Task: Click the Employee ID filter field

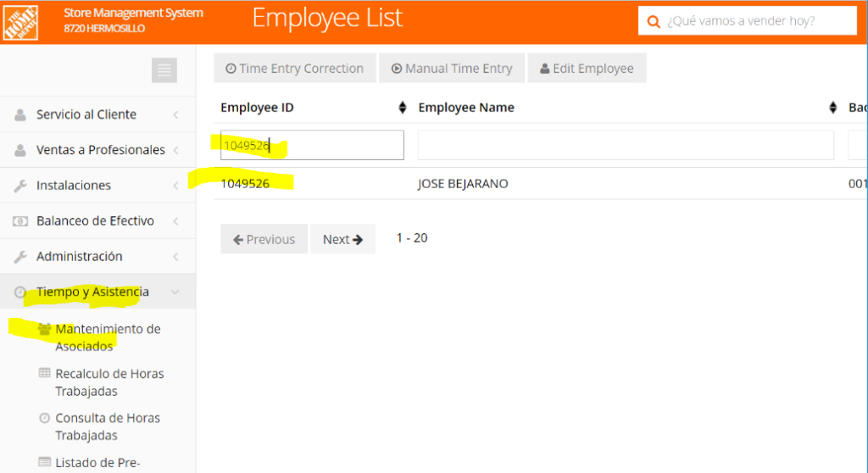Action: pyautogui.click(x=312, y=145)
